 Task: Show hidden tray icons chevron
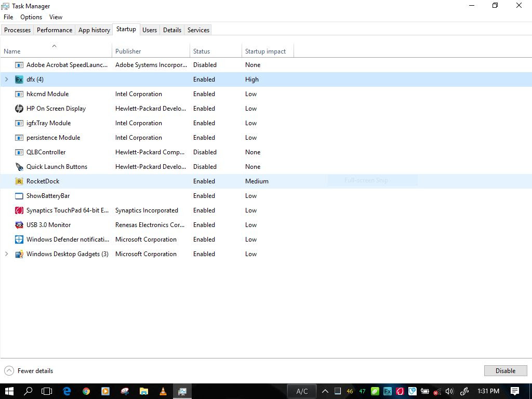[325, 391]
